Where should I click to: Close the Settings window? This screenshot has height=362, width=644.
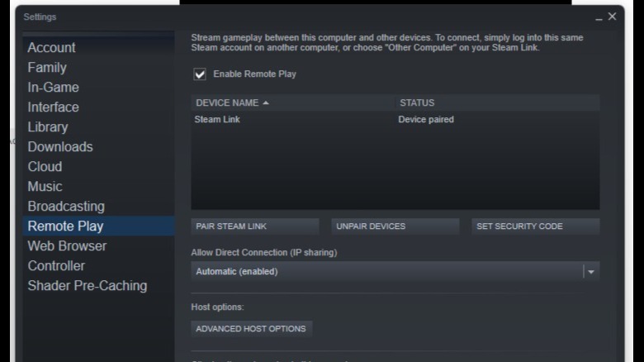tap(612, 17)
